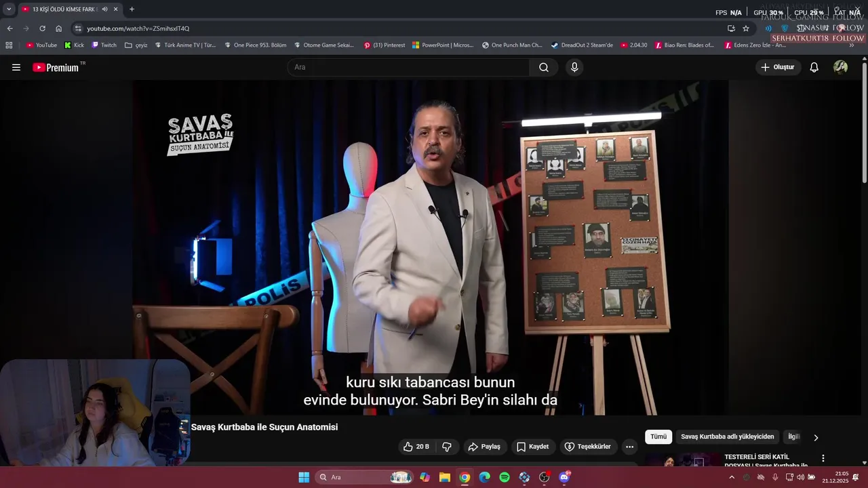The width and height of the screenshot is (868, 488).
Task: Click the Oluştur create button
Action: click(778, 67)
